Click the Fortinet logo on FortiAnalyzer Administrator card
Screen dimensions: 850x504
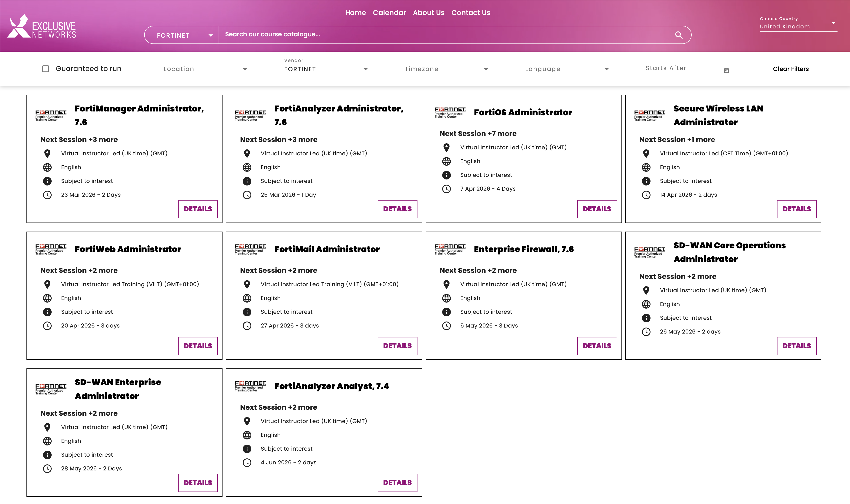click(x=250, y=116)
